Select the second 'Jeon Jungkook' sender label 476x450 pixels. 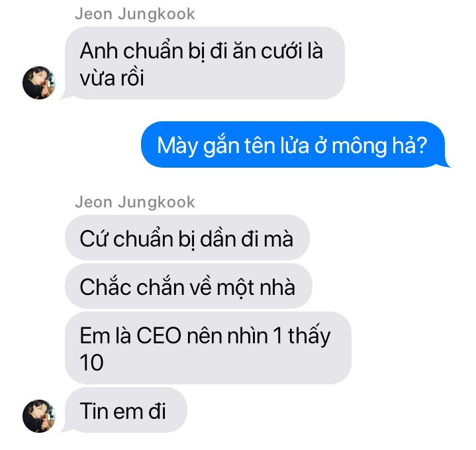pos(135,202)
